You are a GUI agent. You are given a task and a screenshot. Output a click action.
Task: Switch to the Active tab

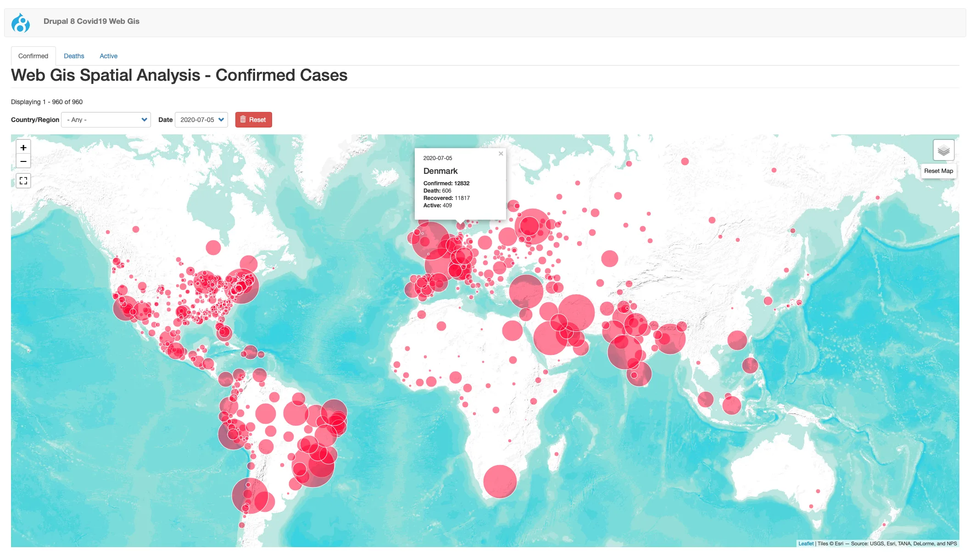[x=108, y=56]
